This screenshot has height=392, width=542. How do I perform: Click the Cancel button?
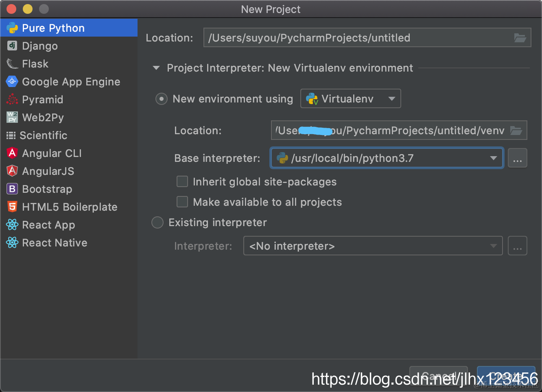(439, 377)
